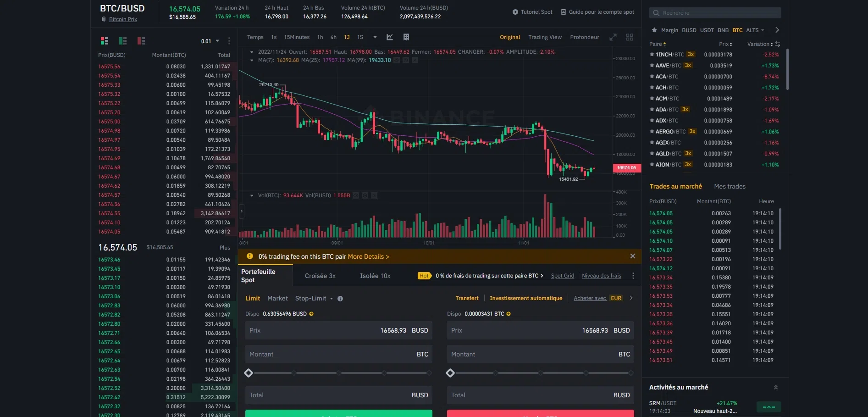
Task: Close the 0% trading fee banner
Action: pyautogui.click(x=633, y=256)
